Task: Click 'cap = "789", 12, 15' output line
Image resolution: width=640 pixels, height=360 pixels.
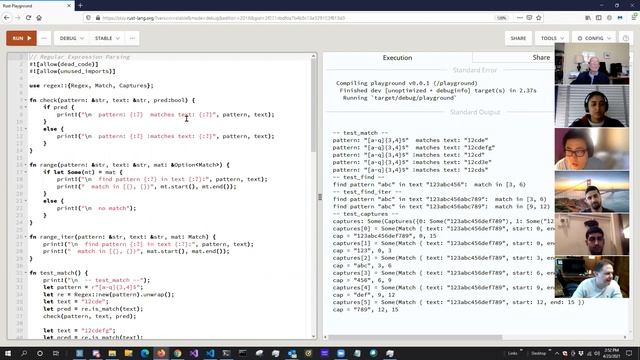Action: [365, 310]
